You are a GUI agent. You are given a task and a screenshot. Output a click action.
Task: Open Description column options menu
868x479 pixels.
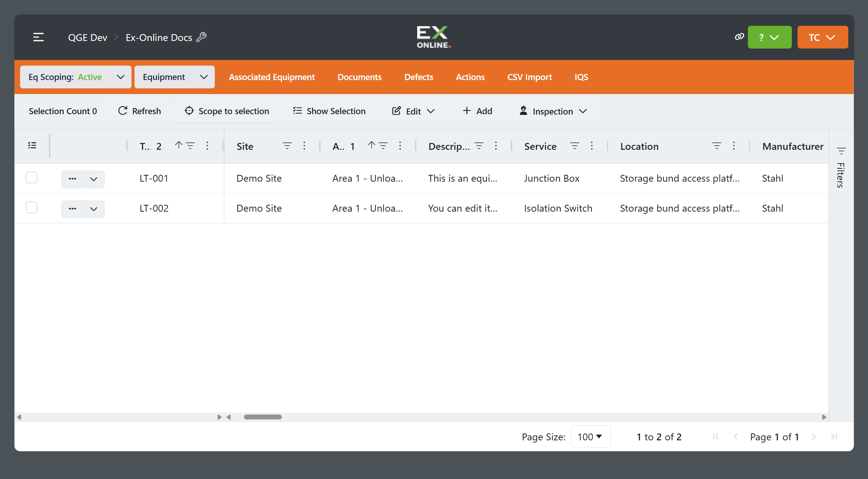(496, 146)
